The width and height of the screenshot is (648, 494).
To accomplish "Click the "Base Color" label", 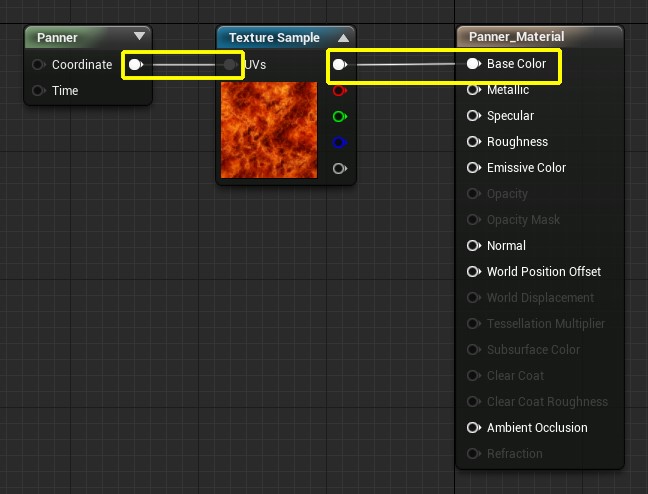I will click(516, 64).
